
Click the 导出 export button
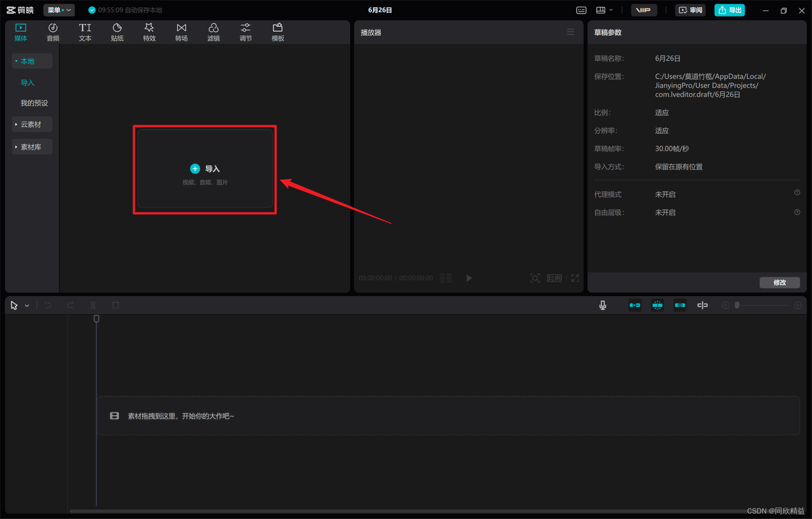[x=730, y=10]
